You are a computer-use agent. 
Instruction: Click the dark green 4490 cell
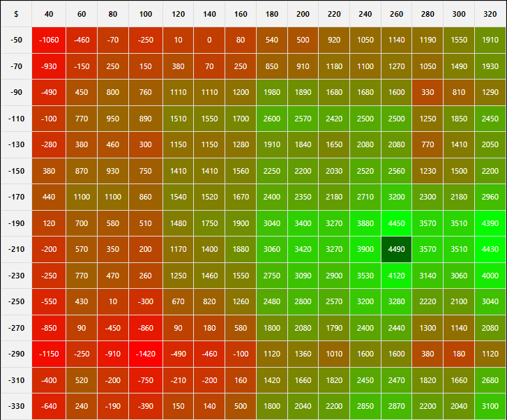coord(396,249)
